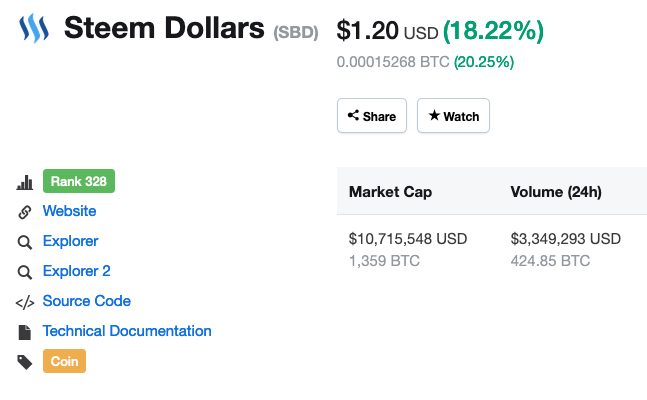This screenshot has height=400, width=647.
Task: Click the tag icon beside Coin
Action: 25,362
